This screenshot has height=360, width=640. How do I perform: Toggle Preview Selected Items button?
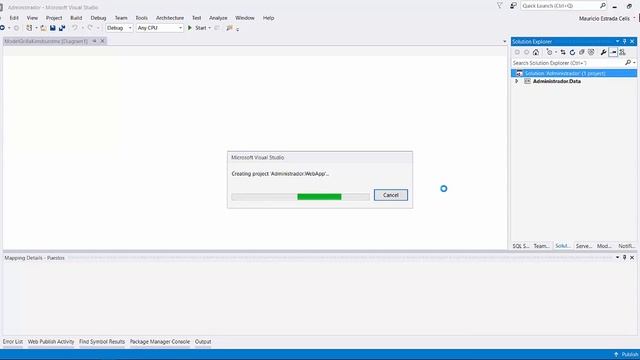pos(613,52)
